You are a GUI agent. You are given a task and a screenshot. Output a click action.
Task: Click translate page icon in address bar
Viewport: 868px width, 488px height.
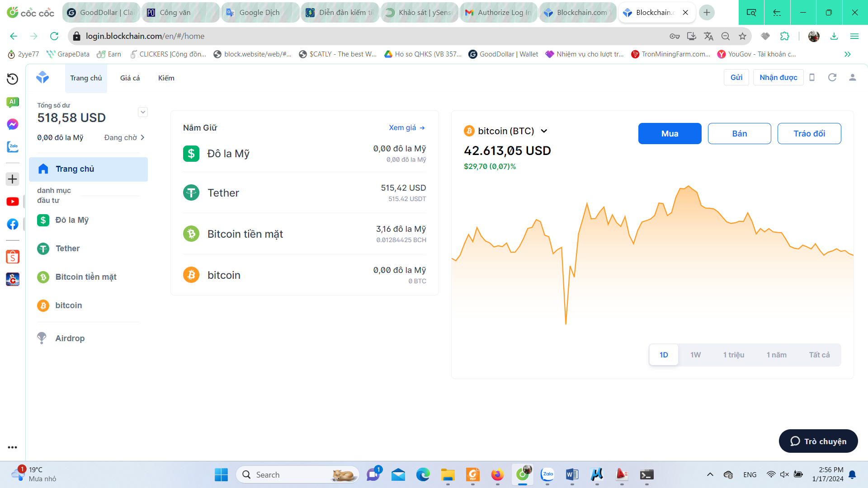[708, 36]
